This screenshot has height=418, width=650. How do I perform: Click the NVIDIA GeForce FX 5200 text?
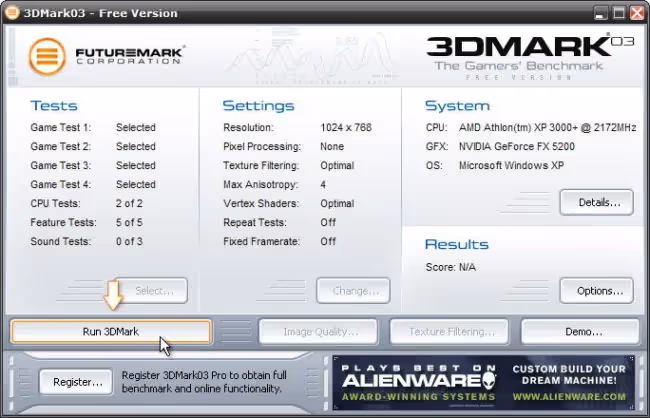(x=517, y=146)
